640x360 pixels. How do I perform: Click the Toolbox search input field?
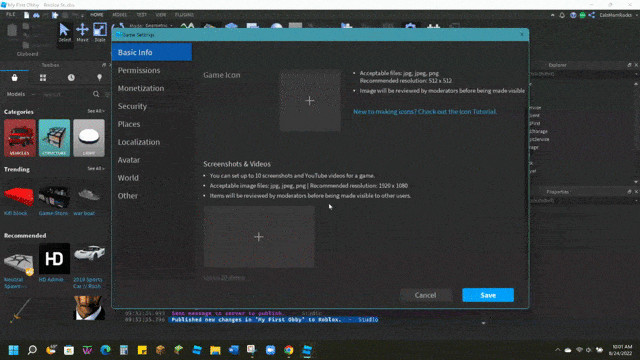(x=65, y=94)
